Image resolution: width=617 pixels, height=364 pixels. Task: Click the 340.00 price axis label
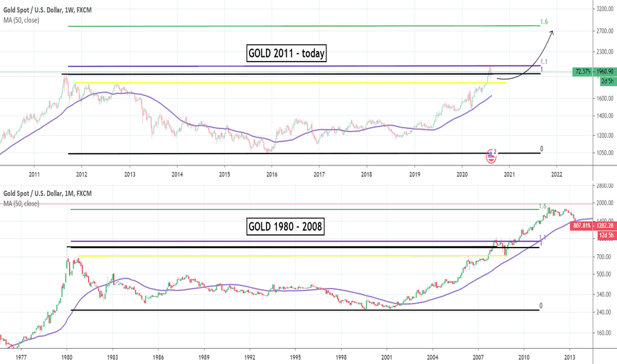(x=604, y=295)
